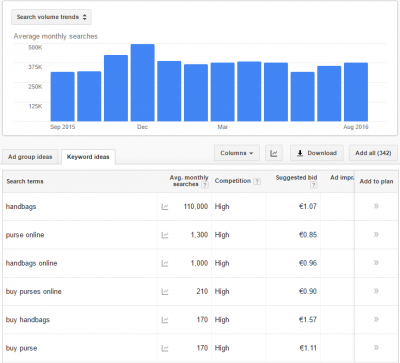Open trend chart icon for purse online
This screenshot has height=363, width=400.
[x=165, y=235]
